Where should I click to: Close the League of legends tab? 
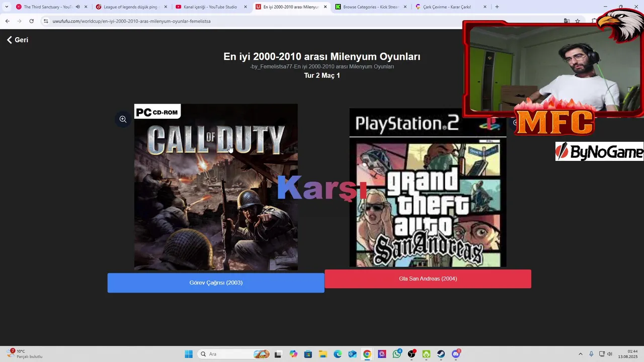(166, 7)
